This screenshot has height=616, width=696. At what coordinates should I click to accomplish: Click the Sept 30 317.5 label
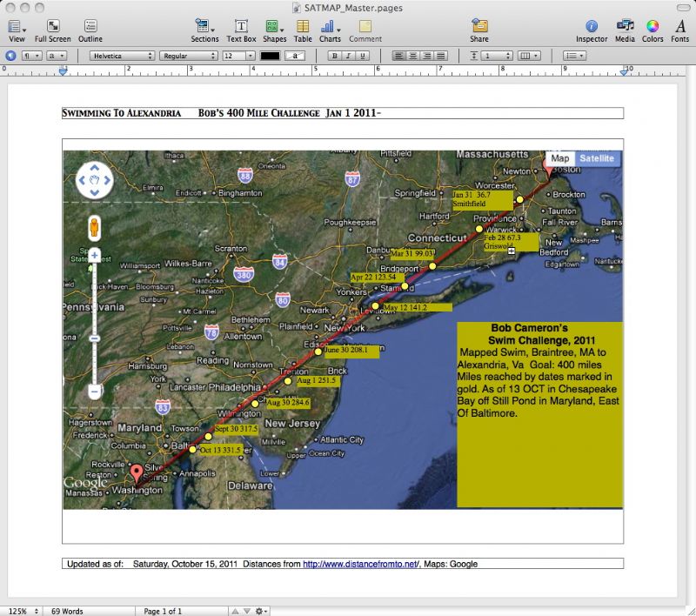(236, 429)
